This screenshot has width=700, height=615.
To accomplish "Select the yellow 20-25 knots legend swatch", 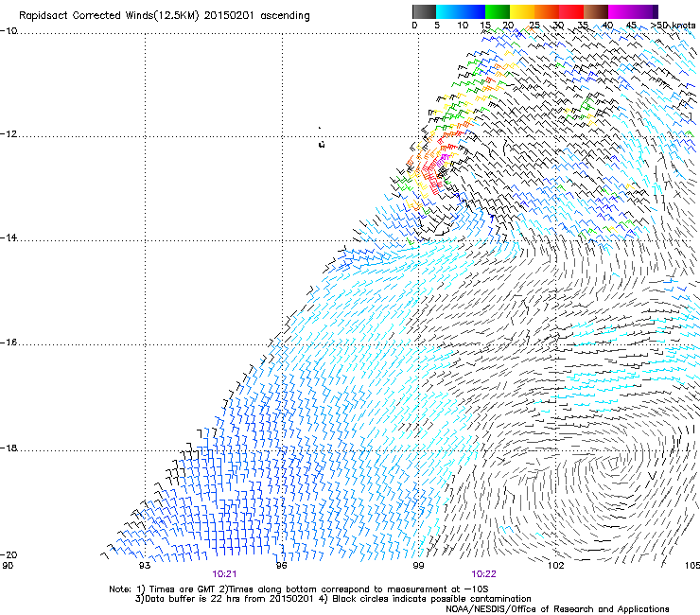I will (522, 11).
